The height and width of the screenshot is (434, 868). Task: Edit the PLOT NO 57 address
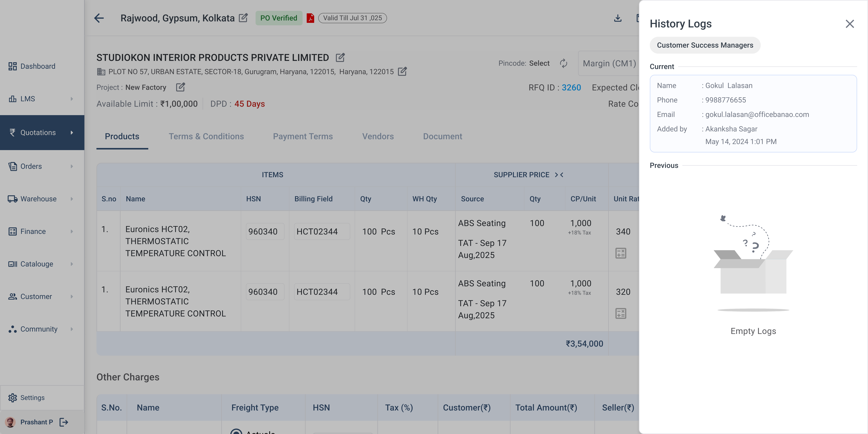402,71
